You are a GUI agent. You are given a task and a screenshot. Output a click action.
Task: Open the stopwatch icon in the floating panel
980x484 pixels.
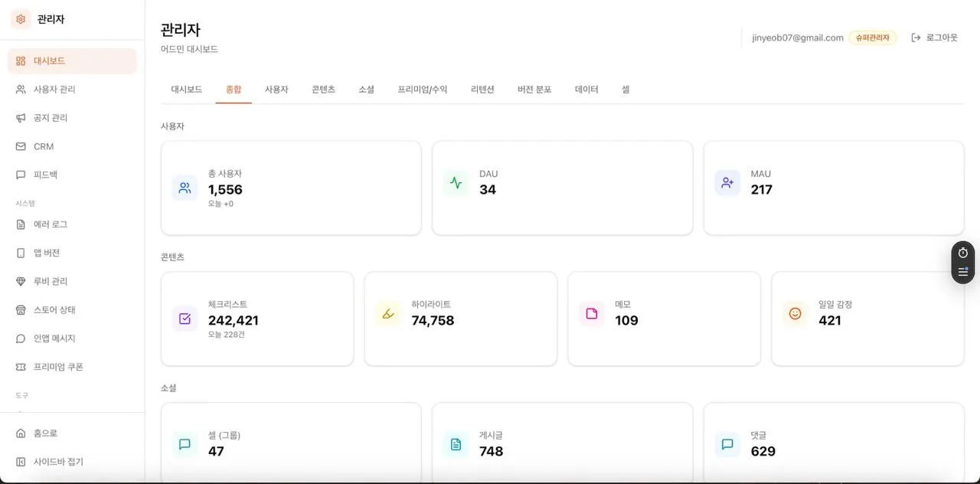point(962,252)
